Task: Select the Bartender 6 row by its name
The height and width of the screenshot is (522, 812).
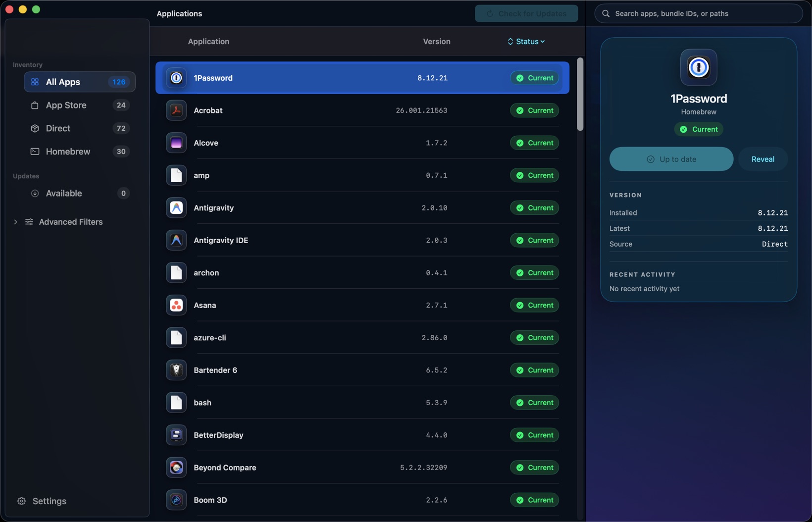Action: coord(215,370)
